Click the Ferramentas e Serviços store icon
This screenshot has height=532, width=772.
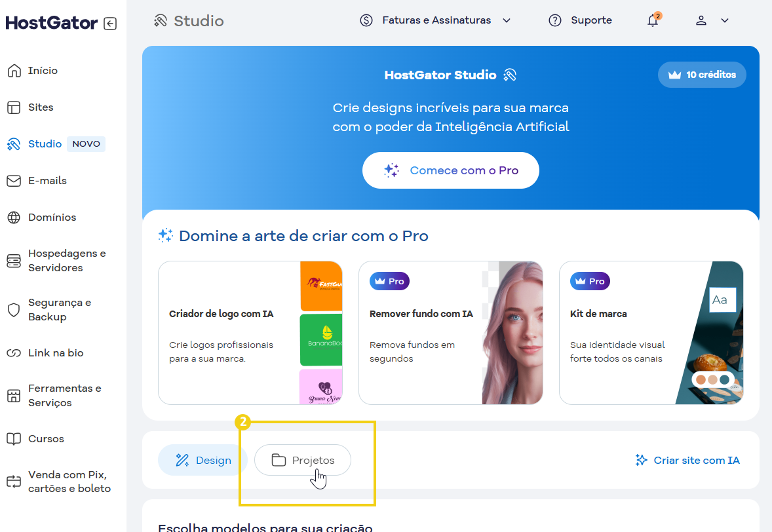14,396
